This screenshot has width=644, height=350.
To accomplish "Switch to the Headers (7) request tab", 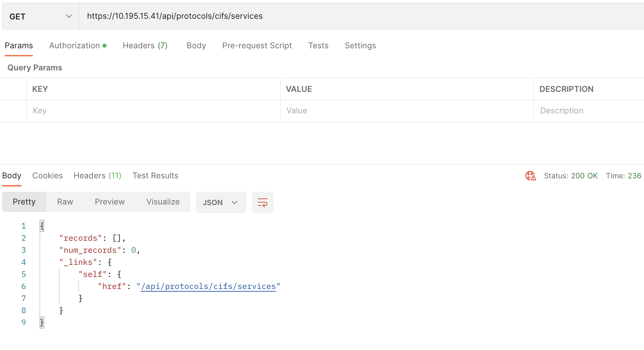I will pos(145,45).
